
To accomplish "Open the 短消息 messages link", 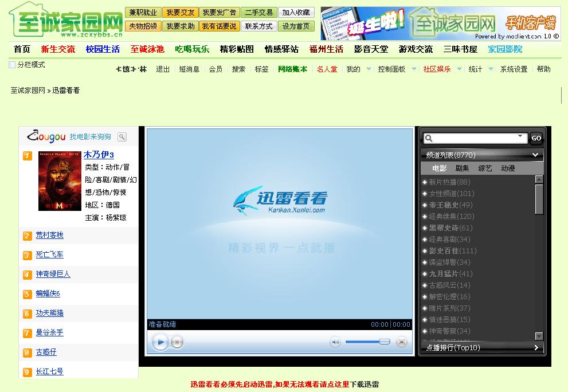I will pos(189,69).
